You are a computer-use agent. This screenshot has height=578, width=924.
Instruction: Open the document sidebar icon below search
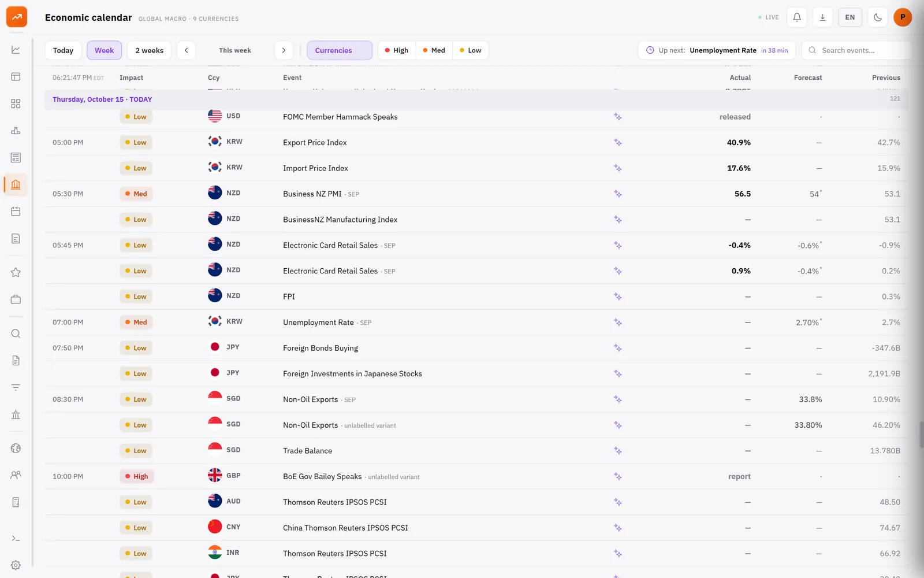[16, 361]
